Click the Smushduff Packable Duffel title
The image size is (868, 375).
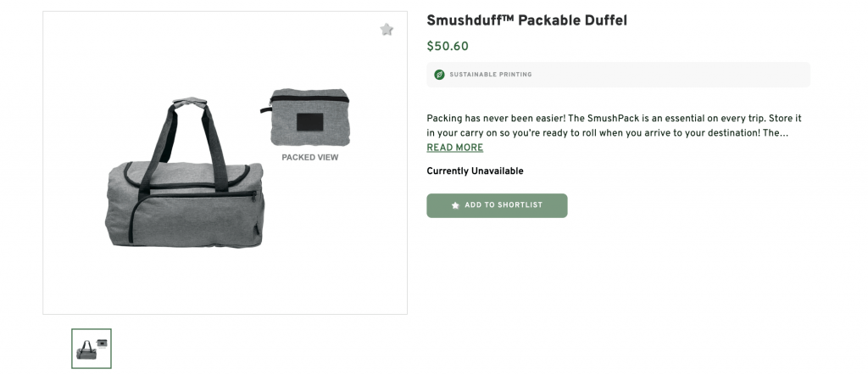coord(526,20)
